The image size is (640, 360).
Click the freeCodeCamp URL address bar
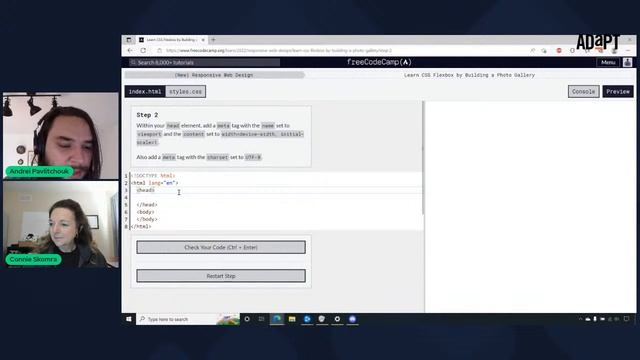tap(278, 51)
